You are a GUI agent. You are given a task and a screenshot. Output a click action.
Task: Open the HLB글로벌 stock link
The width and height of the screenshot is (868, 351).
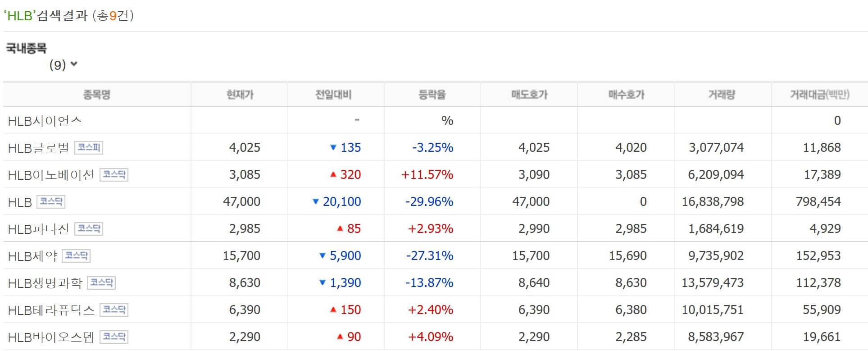(39, 148)
